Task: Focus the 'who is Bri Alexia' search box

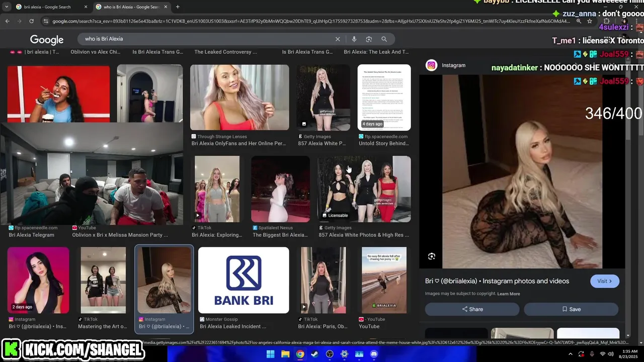Action: (x=206, y=39)
